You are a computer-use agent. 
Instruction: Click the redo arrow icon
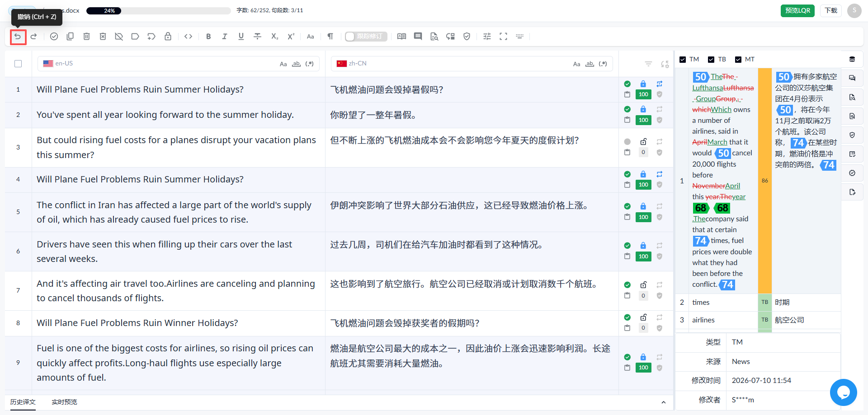click(x=34, y=37)
